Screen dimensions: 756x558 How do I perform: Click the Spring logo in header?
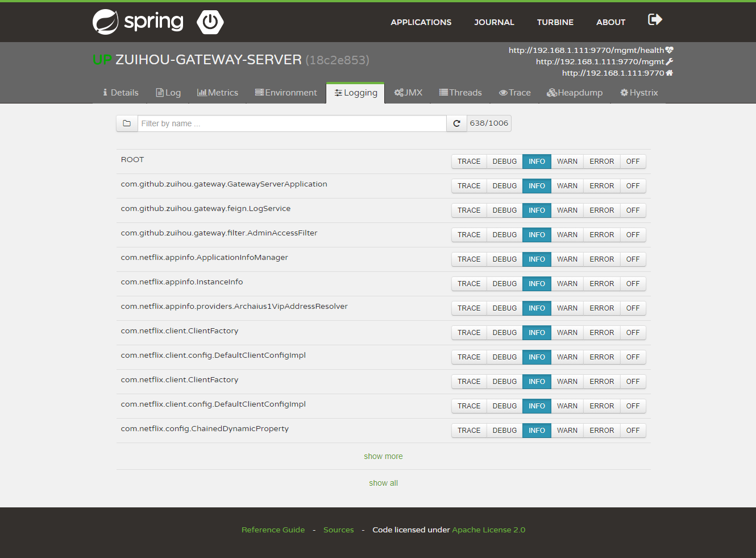click(138, 22)
